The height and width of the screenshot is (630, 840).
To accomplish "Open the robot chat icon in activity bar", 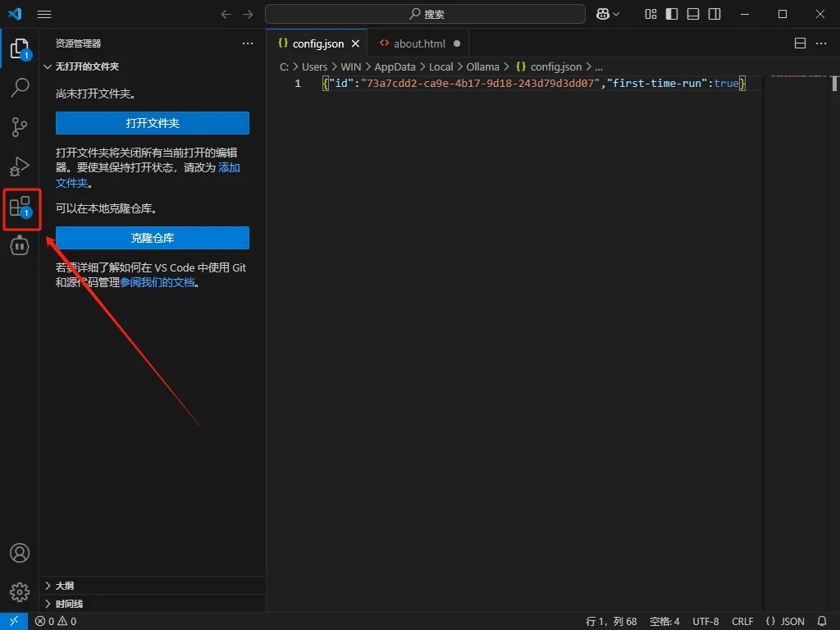I will (x=20, y=246).
